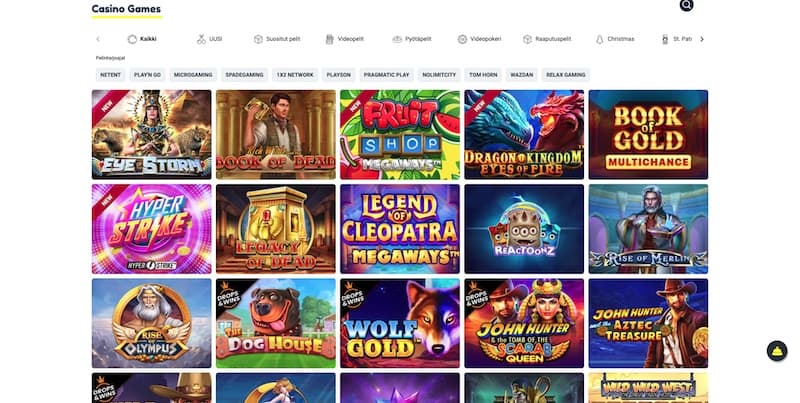Open Dragon Kingdom Eyes of Fire game
The width and height of the screenshot is (800, 403).
tap(524, 135)
